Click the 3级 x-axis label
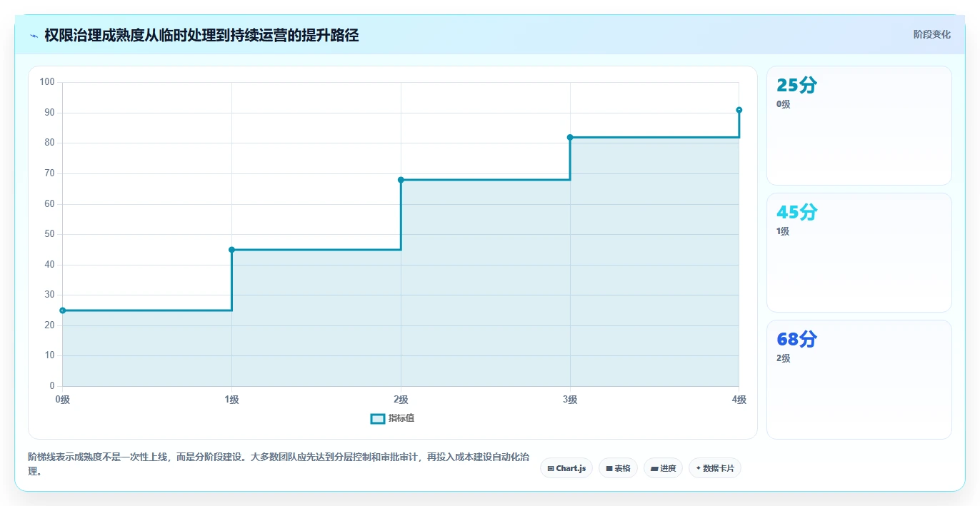Viewport: 980px width, 506px height. [x=570, y=400]
